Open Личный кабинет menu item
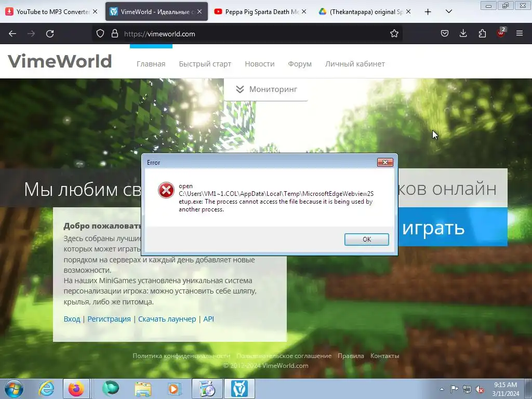 pyautogui.click(x=355, y=64)
